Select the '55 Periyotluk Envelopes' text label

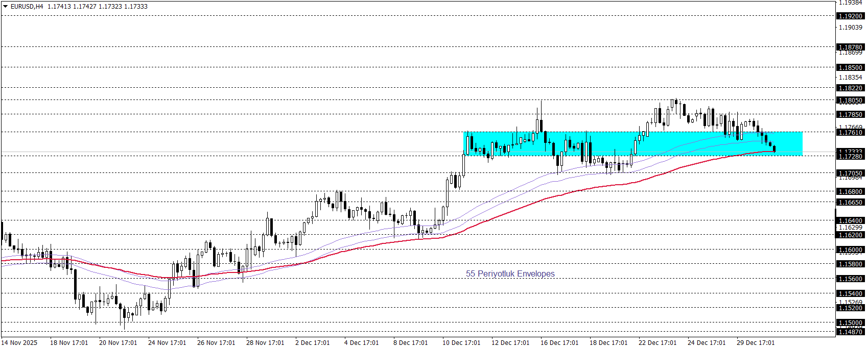510,274
